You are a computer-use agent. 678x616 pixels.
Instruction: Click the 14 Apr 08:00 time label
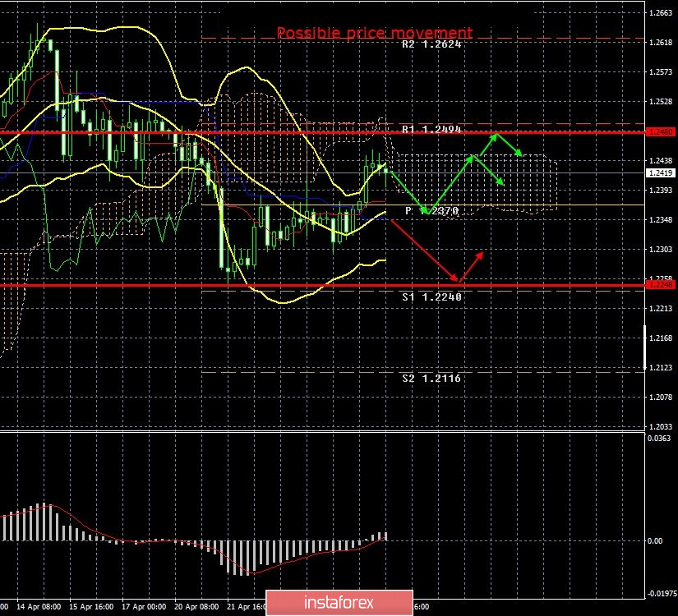pos(39,607)
